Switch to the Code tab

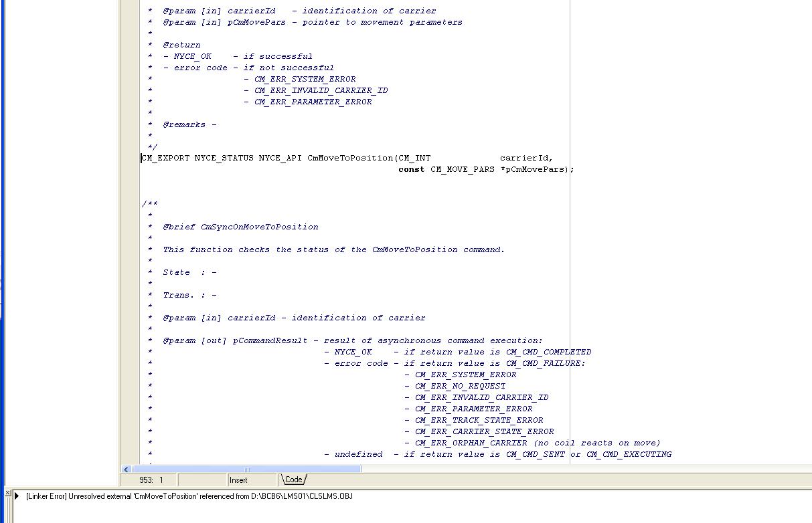click(x=293, y=480)
